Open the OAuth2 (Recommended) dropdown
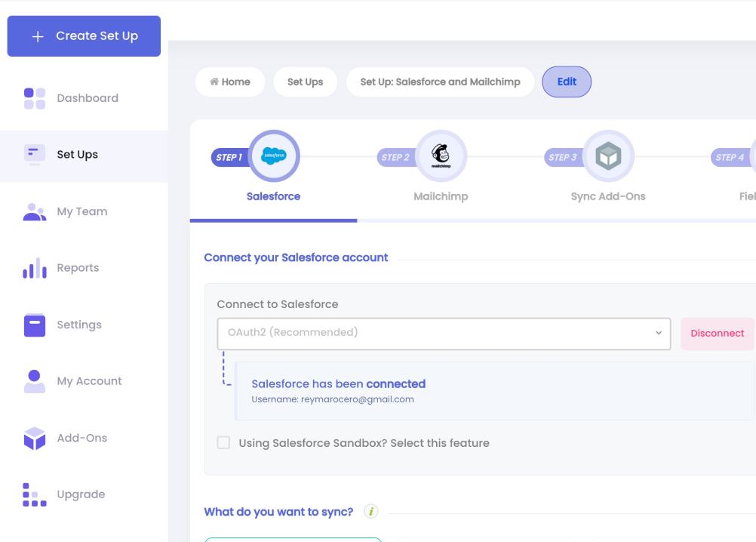Viewport: 756px width, 542px height. (x=444, y=334)
